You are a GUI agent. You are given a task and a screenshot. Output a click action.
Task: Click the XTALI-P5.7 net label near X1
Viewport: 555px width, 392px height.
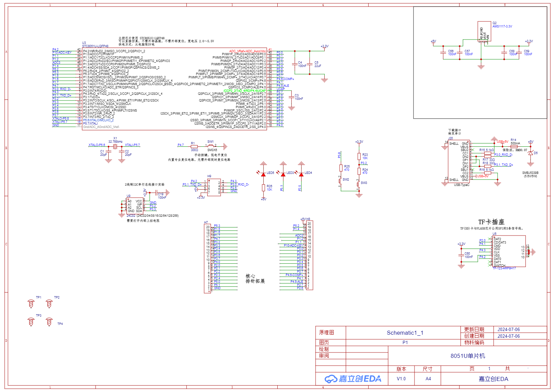(132, 145)
